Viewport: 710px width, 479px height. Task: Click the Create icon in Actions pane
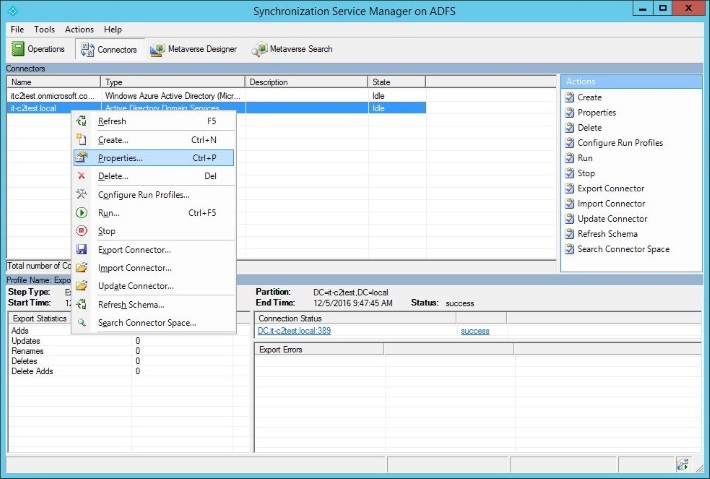click(x=570, y=97)
